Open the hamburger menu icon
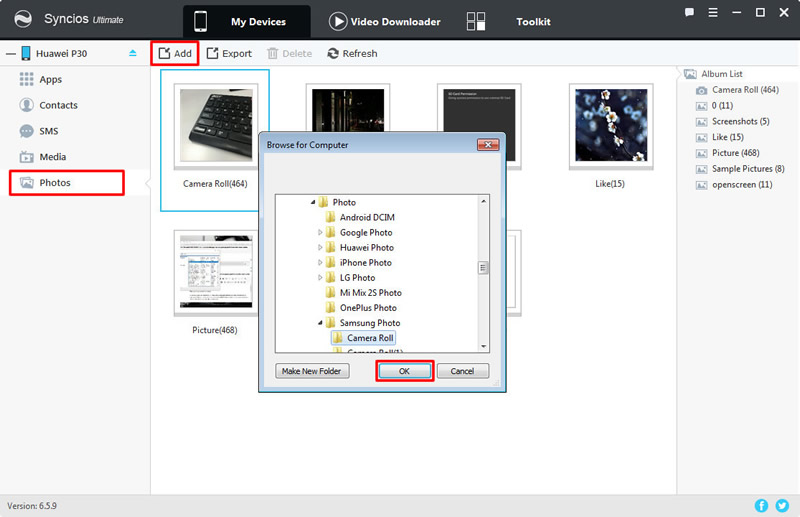Image resolution: width=800 pixels, height=517 pixels. coord(713,13)
